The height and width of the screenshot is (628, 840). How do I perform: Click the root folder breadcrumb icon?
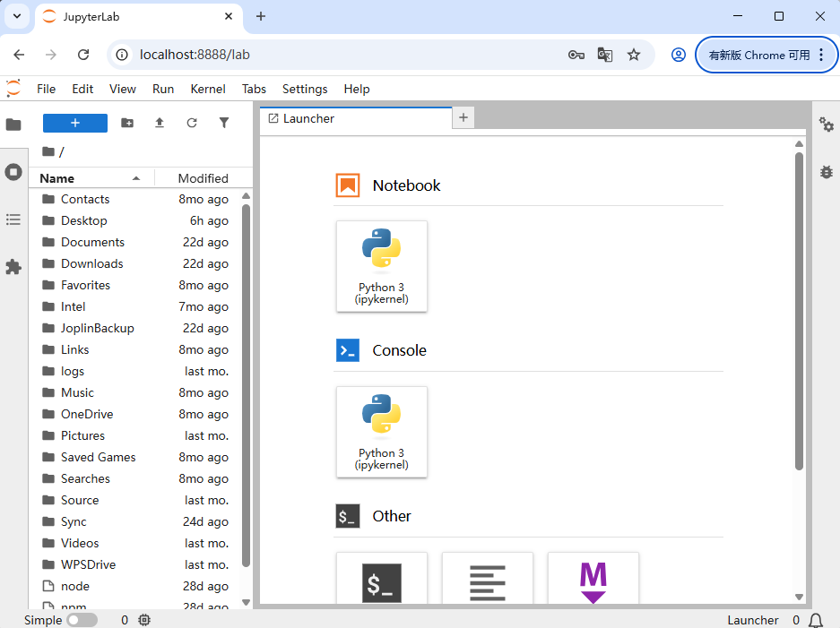pos(48,151)
